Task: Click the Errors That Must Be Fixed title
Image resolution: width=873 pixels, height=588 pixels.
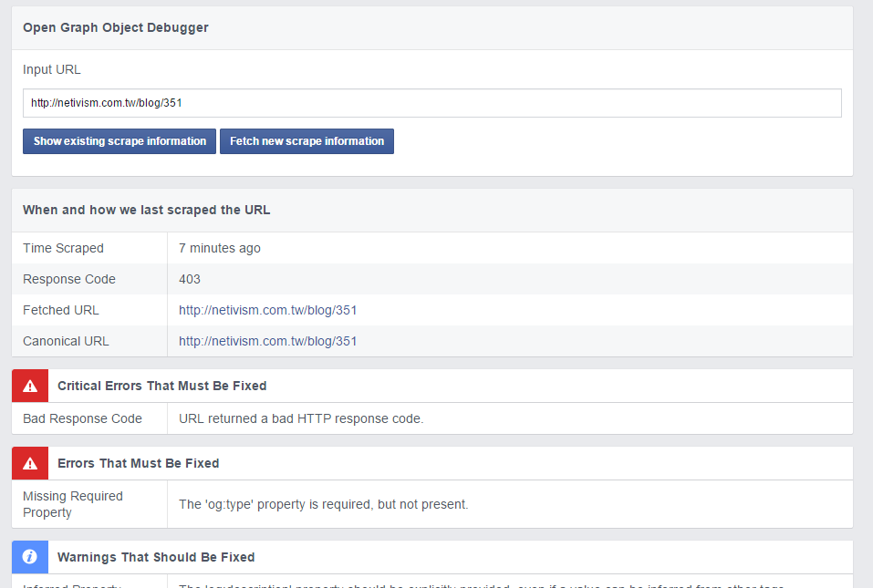Action: (138, 463)
